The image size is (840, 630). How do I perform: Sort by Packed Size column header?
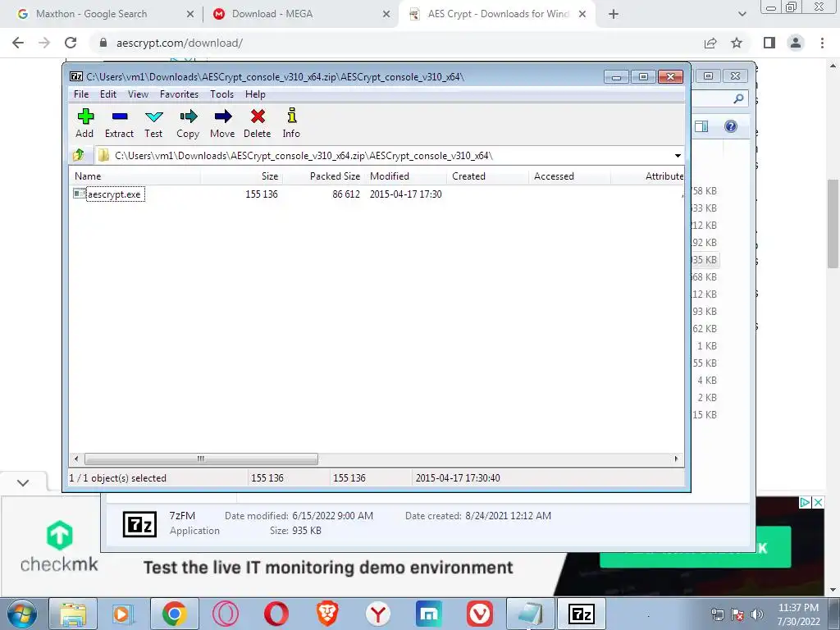pos(323,176)
